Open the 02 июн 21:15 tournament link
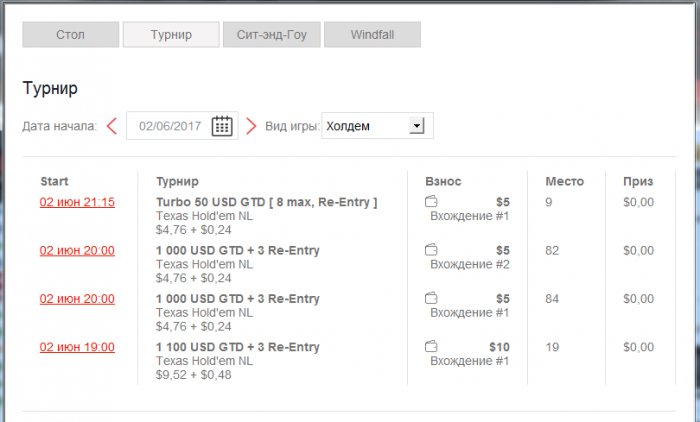Image resolution: width=700 pixels, height=422 pixels. click(77, 202)
